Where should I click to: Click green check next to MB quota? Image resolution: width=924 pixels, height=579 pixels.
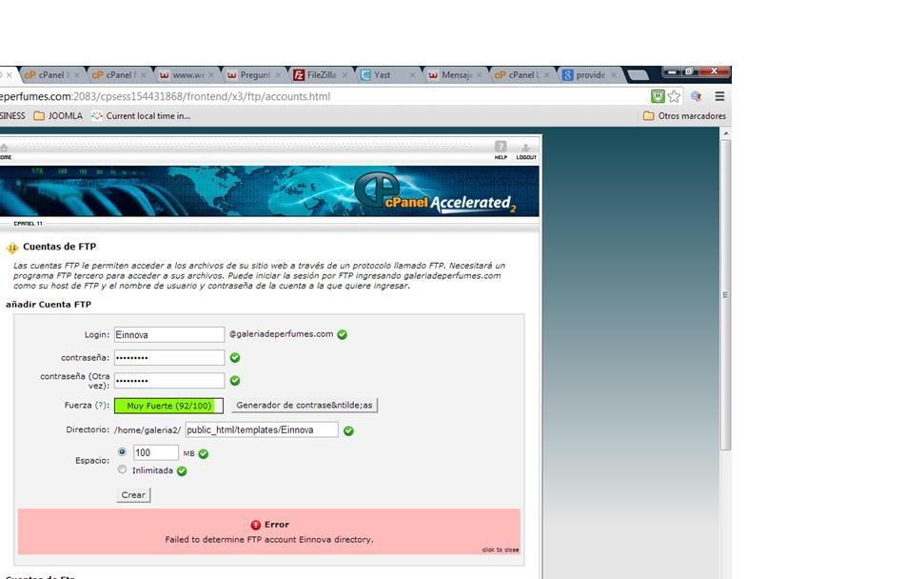204,453
